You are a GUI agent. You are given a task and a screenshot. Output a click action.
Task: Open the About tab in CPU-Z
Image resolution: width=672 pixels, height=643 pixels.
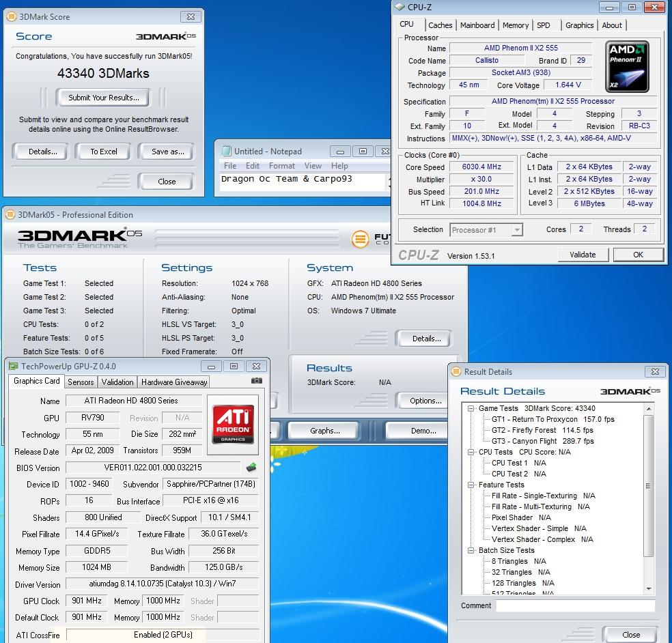point(612,25)
